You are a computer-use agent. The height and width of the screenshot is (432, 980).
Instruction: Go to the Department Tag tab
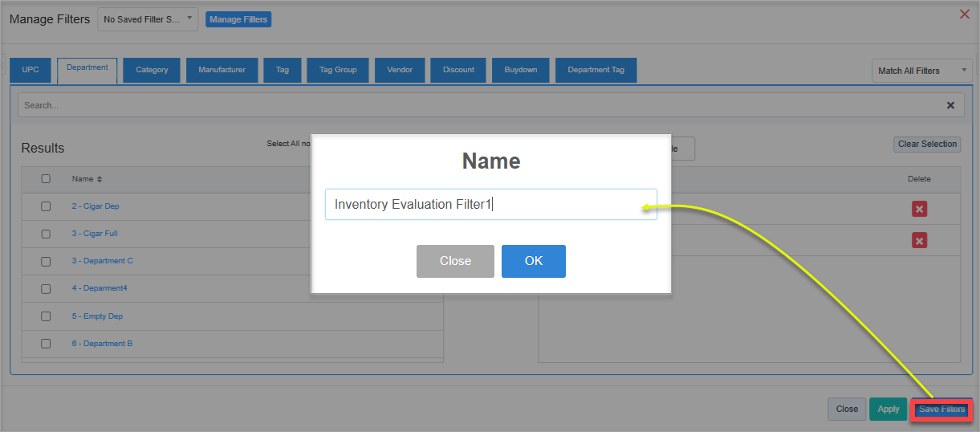click(x=596, y=70)
